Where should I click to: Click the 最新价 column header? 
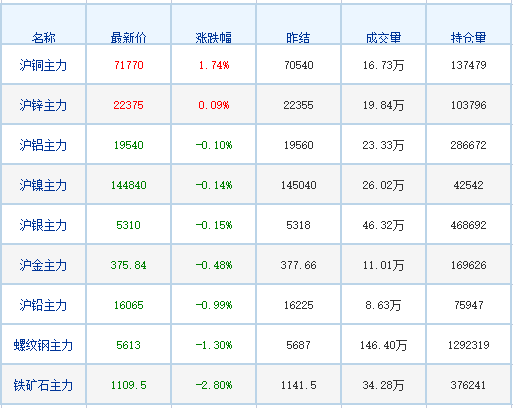pos(129,38)
